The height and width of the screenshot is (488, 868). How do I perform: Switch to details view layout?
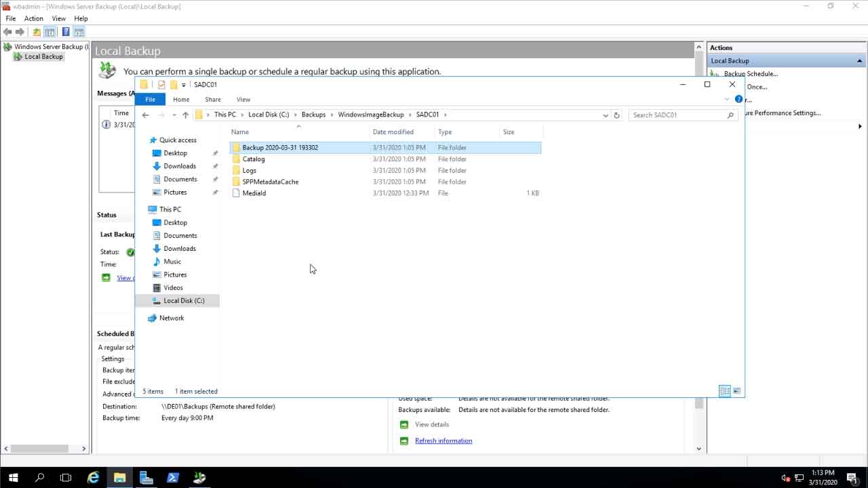pos(724,391)
